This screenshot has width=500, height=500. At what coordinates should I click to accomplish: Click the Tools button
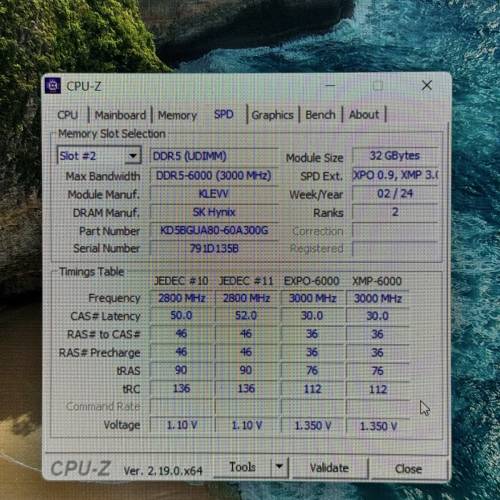pos(242,467)
